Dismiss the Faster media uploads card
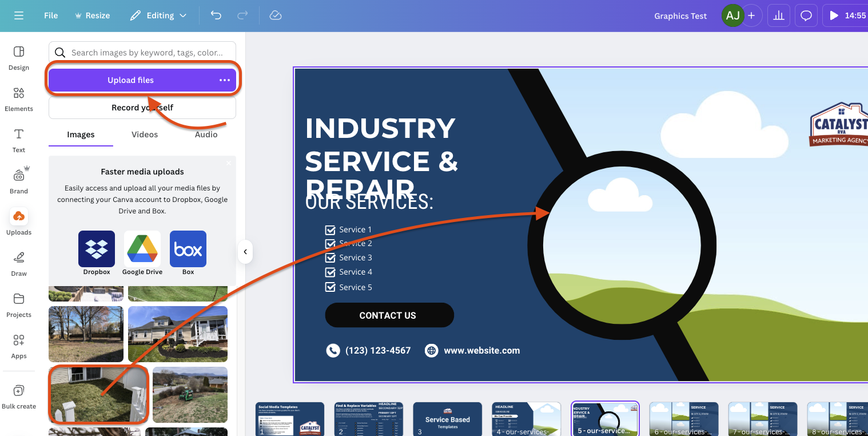 229,163
